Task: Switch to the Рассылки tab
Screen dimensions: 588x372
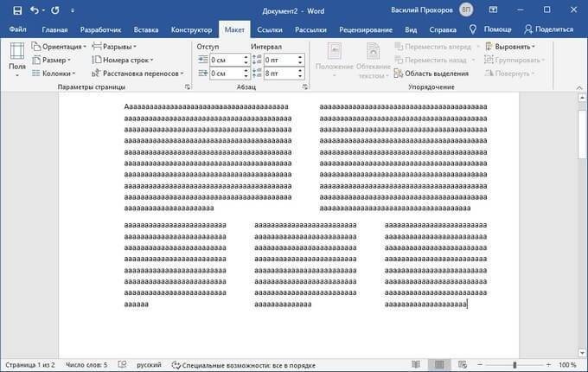Action: click(x=310, y=29)
